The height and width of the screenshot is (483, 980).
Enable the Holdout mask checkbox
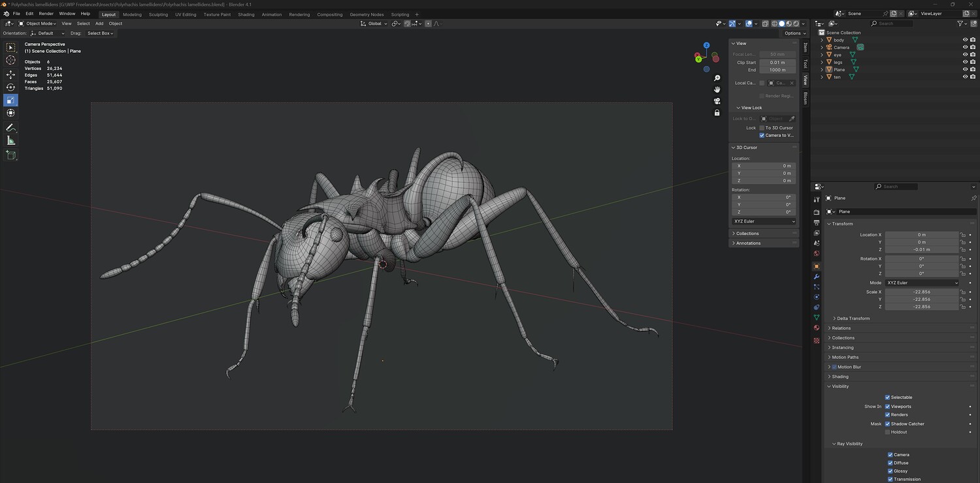(x=887, y=432)
